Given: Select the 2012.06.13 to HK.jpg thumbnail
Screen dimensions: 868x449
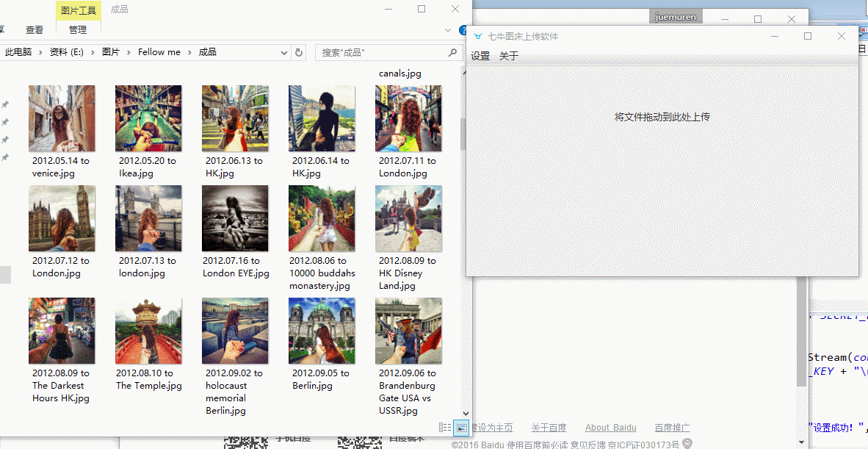Looking at the screenshot, I should pos(235,118).
